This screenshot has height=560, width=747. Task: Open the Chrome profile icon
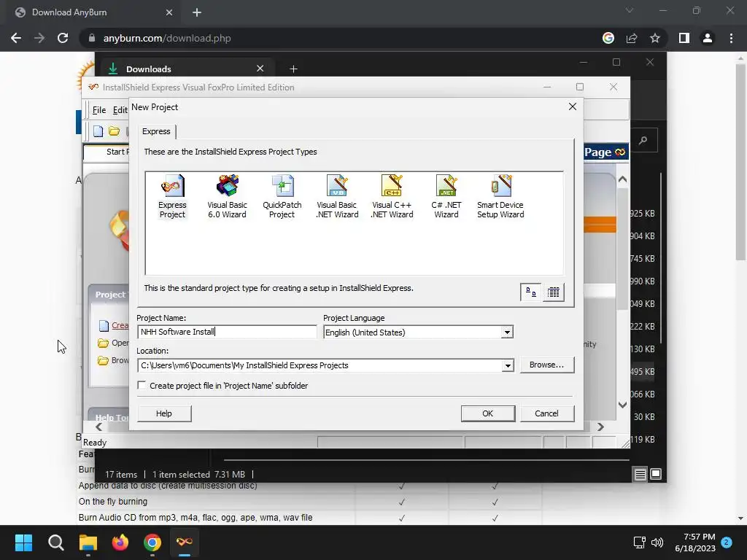pyautogui.click(x=708, y=38)
